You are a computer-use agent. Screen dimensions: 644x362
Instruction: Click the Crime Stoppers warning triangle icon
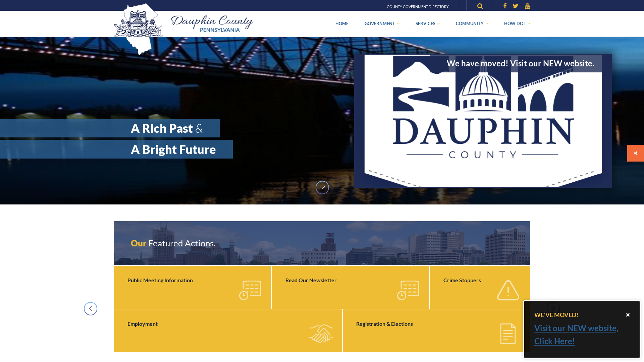(508, 290)
